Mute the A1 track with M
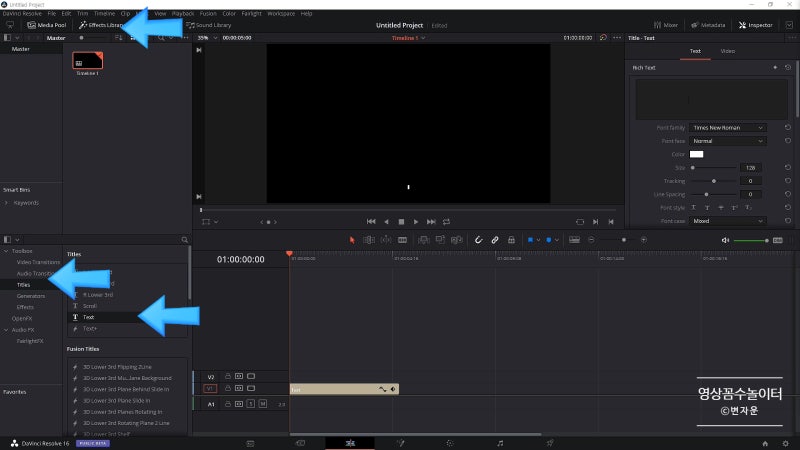Image resolution: width=800 pixels, height=450 pixels. [262, 404]
